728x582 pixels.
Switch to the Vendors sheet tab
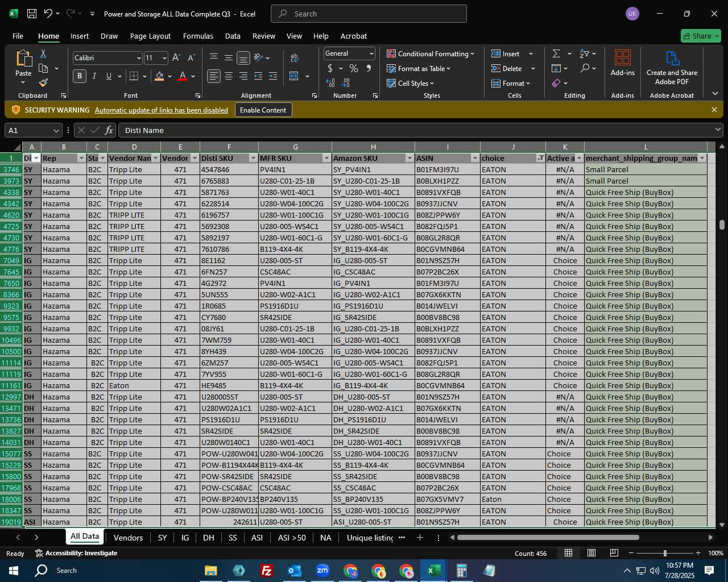(x=128, y=538)
